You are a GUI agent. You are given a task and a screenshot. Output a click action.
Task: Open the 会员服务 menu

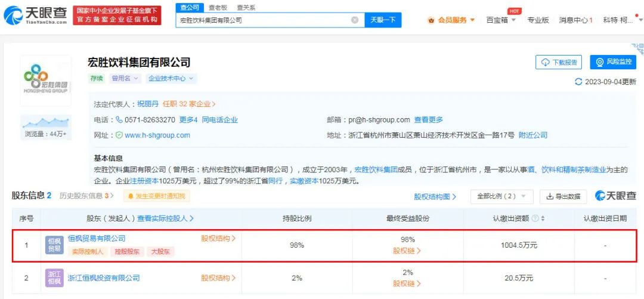click(451, 20)
